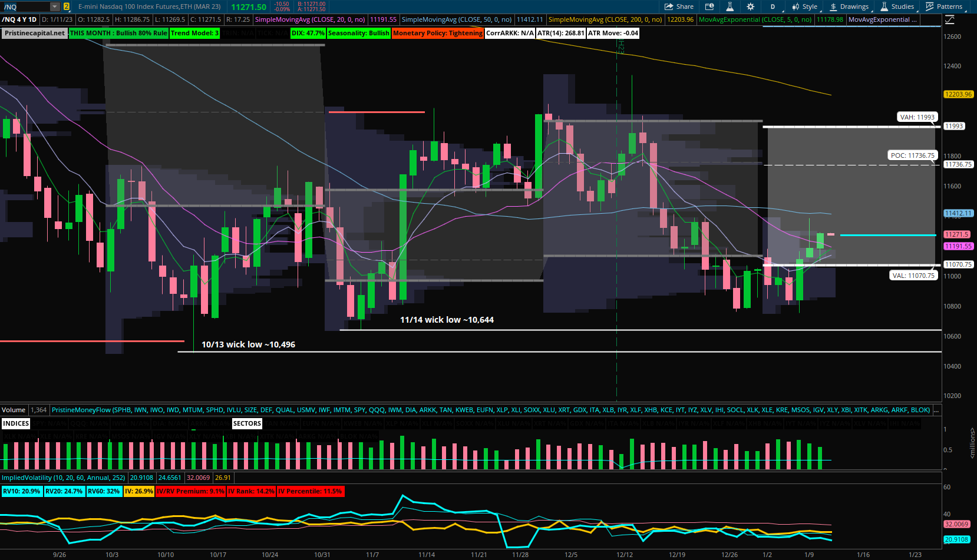Click the INDICES label
The image size is (977, 560).
point(16,423)
